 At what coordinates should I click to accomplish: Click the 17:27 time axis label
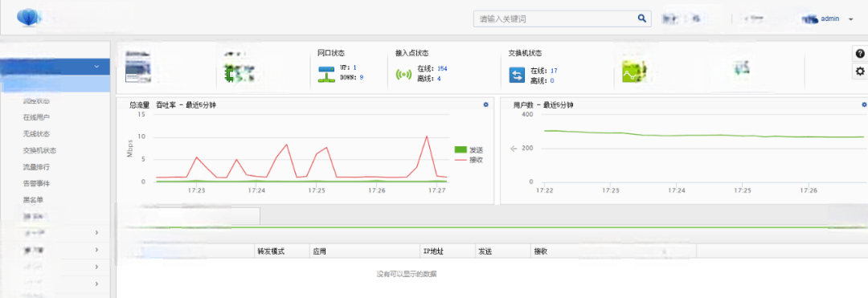[x=437, y=190]
